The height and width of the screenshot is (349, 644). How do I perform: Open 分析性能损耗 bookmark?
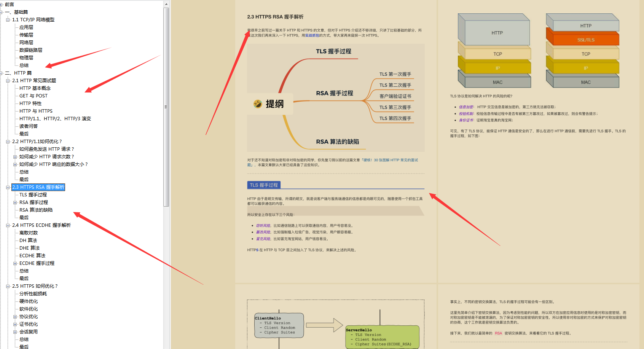click(x=33, y=294)
